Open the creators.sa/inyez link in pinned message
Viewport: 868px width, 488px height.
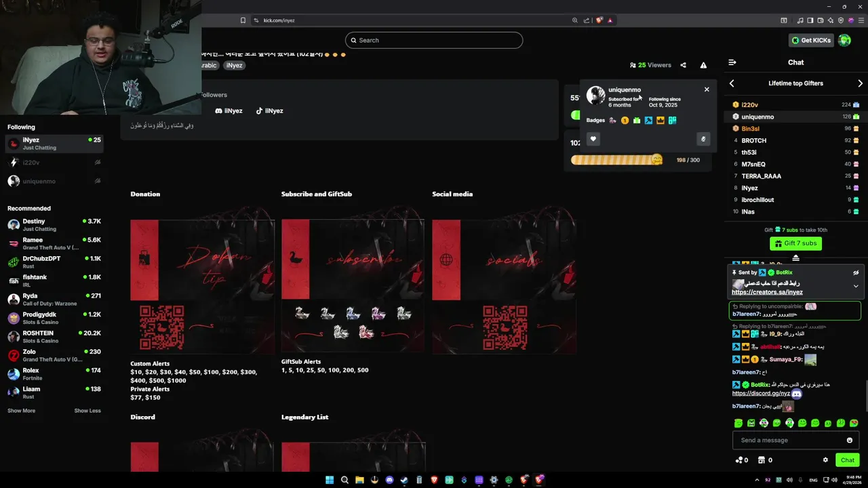pos(767,292)
